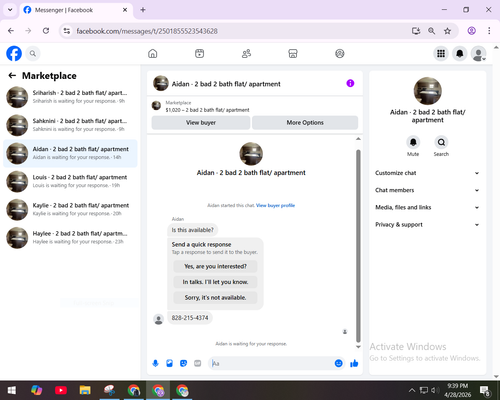Viewport: 500px width, 400px height.
Task: Open the Sriharish conversation
Action: tap(70, 97)
